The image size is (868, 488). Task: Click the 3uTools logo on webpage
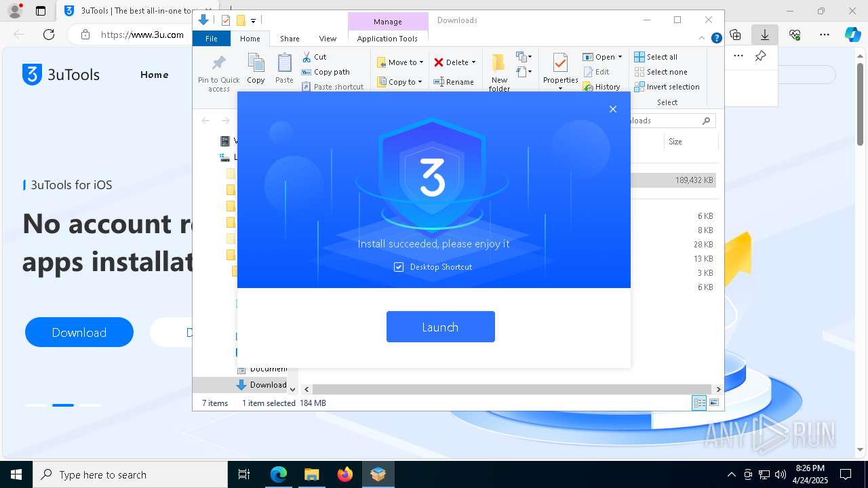point(61,75)
